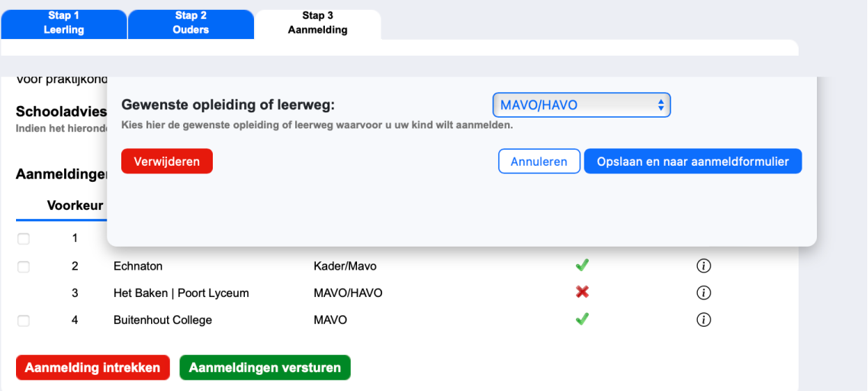Click green checkmark in Echnaton row
This screenshot has height=391, width=868.
pos(582,266)
